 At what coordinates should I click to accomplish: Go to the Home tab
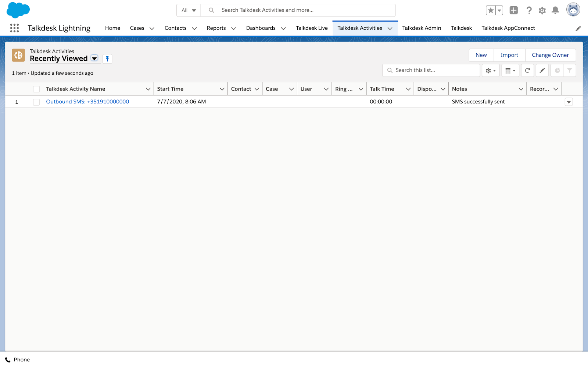(112, 28)
